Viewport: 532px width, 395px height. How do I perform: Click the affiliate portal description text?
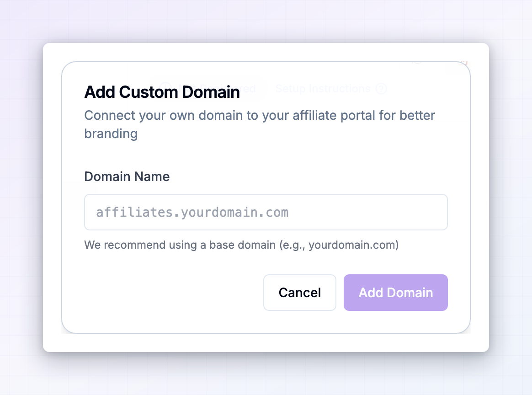click(260, 124)
